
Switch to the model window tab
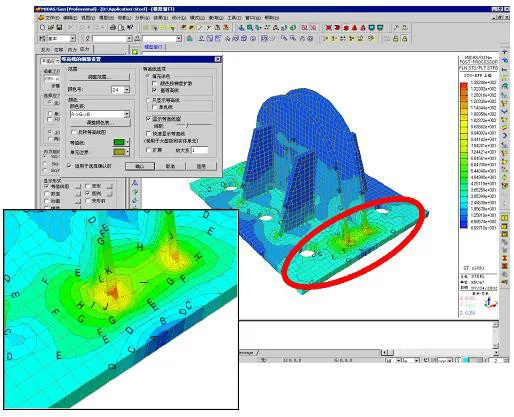click(154, 47)
